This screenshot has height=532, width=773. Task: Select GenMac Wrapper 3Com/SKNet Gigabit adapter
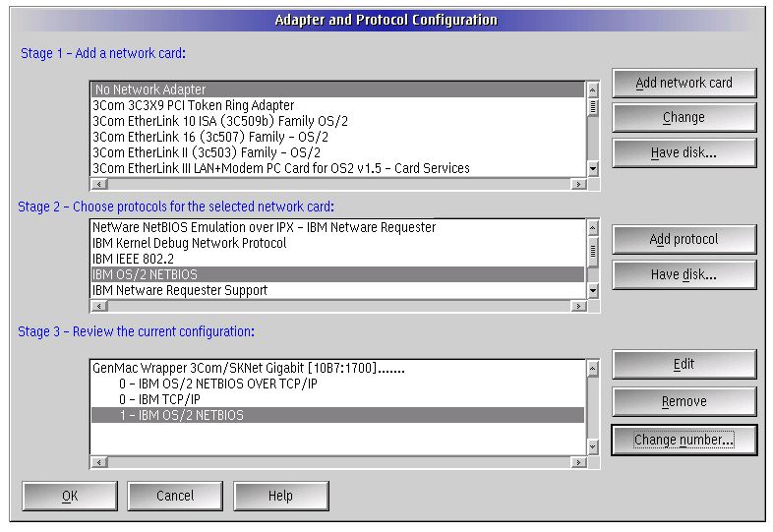[337, 369]
